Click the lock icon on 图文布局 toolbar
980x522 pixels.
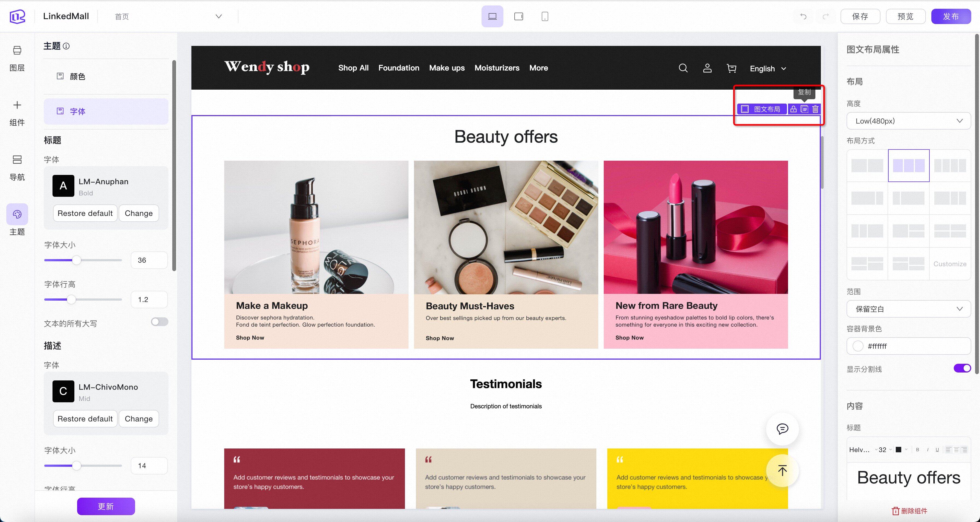[793, 110]
